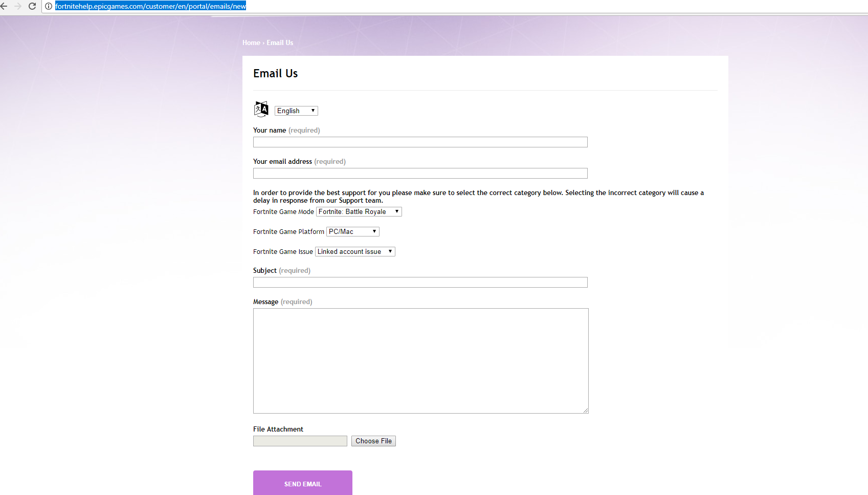Screen dimensions: 868x495
Task: Click the 'Email Us' page heading
Action: pos(275,73)
